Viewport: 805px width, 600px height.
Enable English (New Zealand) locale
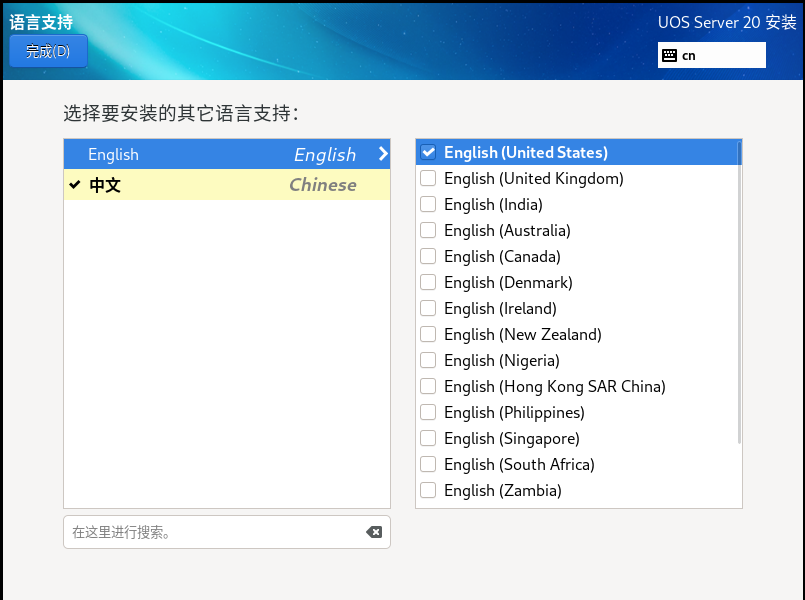click(x=428, y=334)
